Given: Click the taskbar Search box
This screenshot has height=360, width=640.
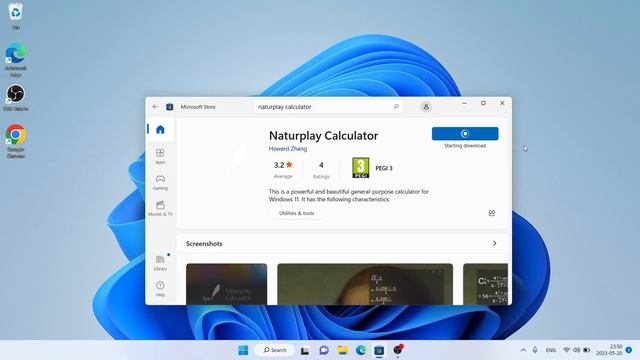Looking at the screenshot, I should coord(274,350).
